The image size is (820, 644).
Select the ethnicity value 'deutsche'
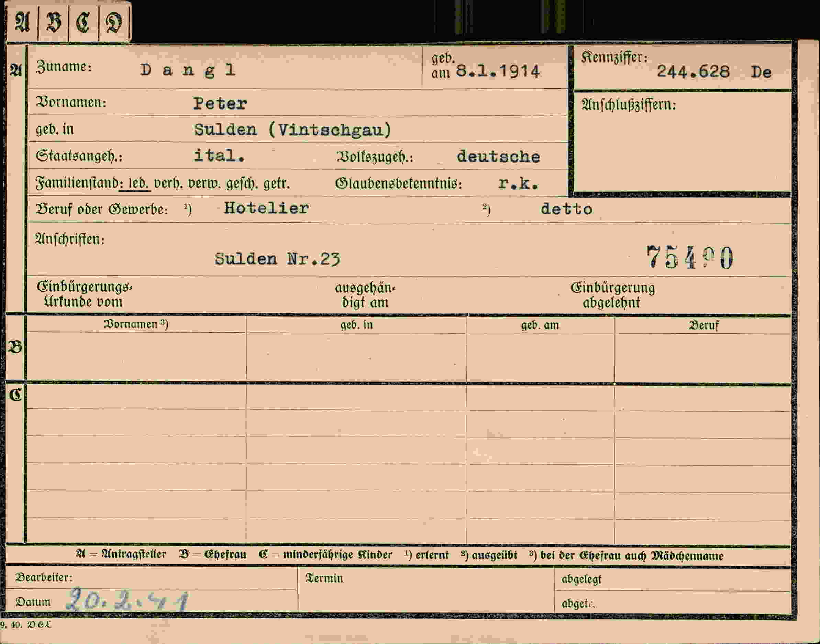coord(498,156)
